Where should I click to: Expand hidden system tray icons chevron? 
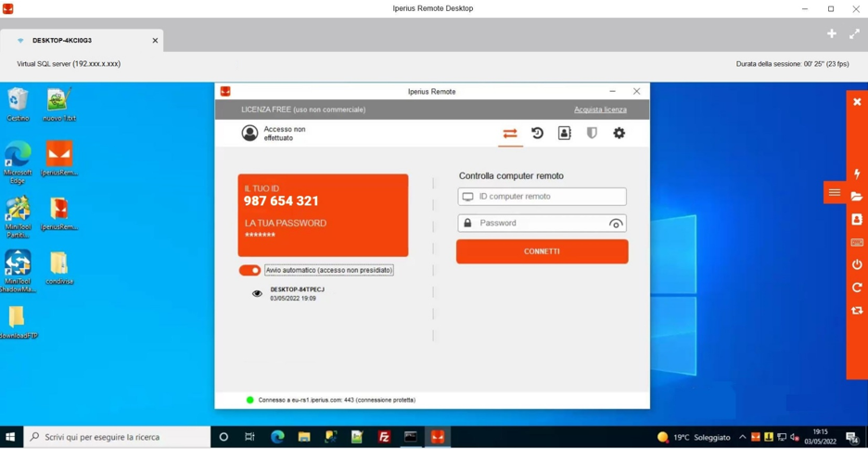pyautogui.click(x=742, y=437)
